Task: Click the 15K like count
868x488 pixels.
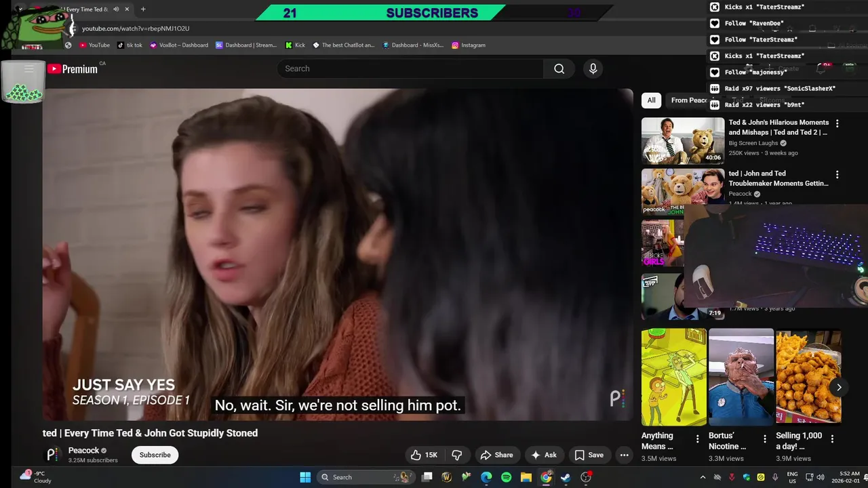Action: tap(431, 455)
